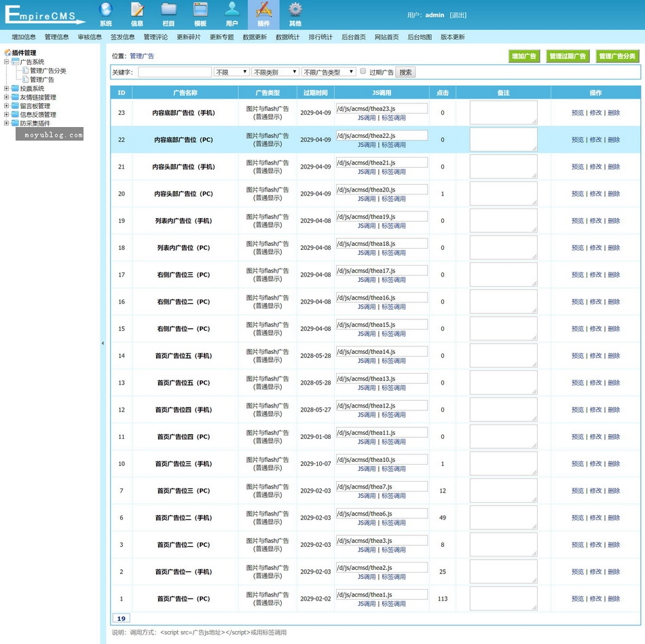Image resolution: width=645 pixels, height=644 pixels.
Task: Click the 广告系统 folder icon in the tree
Action: coord(16,62)
